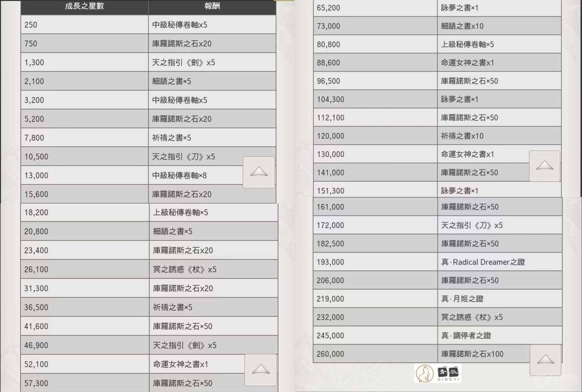This screenshot has height=392, width=582.
Task: Select the 141,000 star count cell
Action: pos(375,172)
